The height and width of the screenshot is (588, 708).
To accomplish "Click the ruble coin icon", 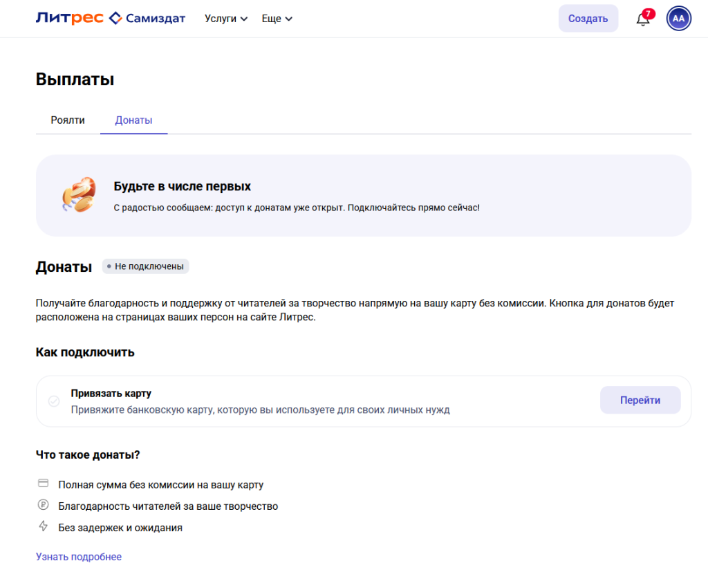I will 44,505.
